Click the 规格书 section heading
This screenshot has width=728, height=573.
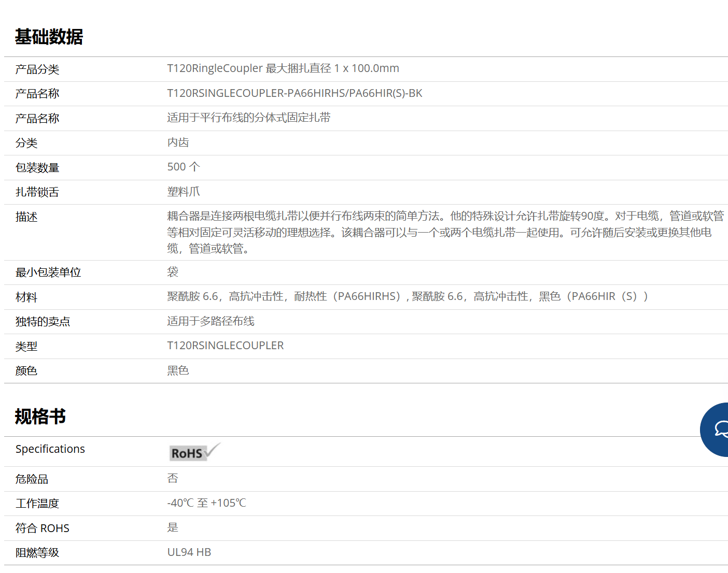tap(40, 417)
